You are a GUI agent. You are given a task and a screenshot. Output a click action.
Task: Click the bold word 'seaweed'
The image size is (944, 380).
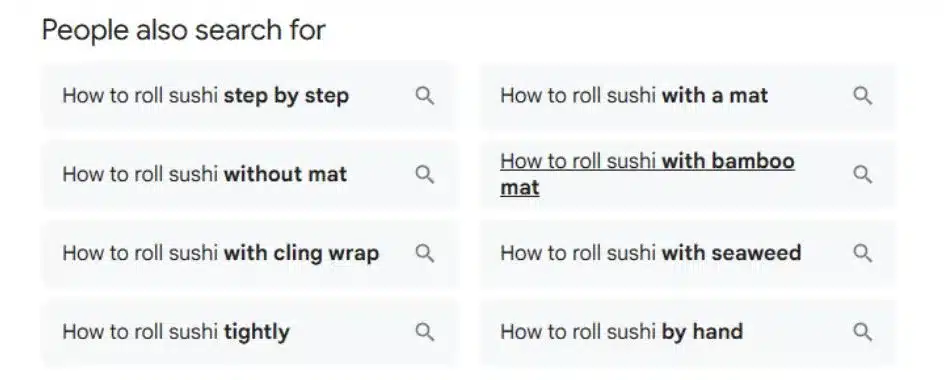click(756, 253)
